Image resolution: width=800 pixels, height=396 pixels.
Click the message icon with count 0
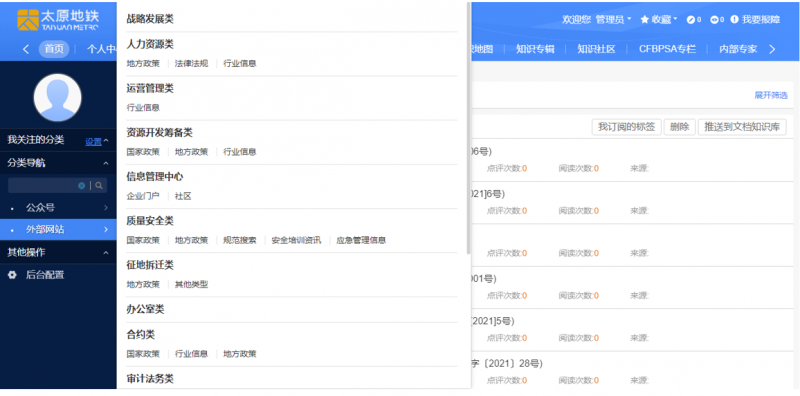click(714, 20)
